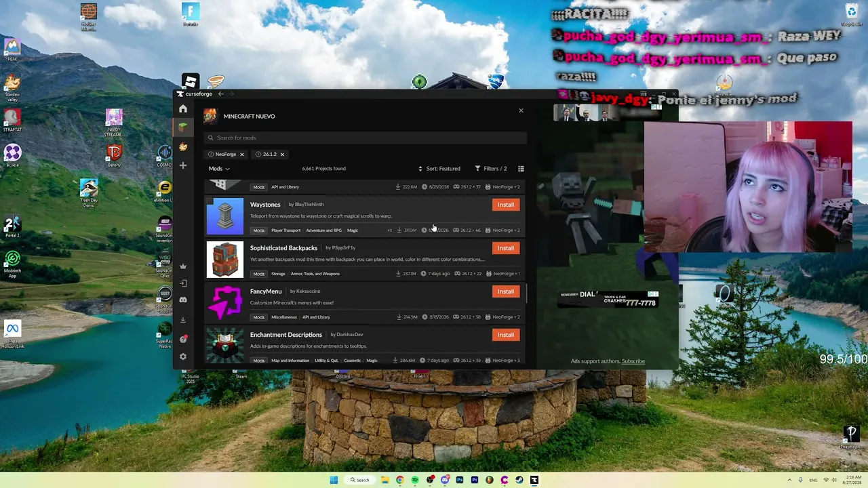Open the Waystones mod thumbnail
The image size is (868, 488).
[x=225, y=216]
